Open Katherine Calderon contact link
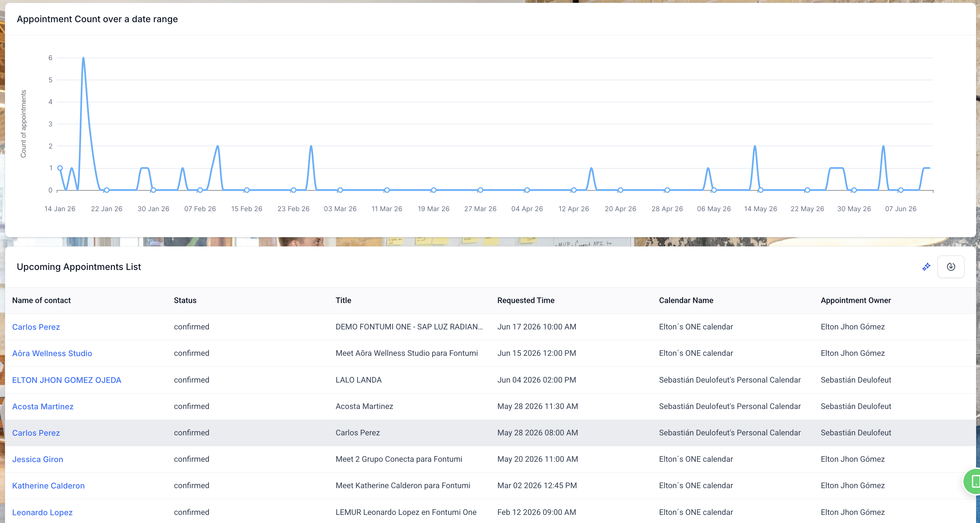The width and height of the screenshot is (980, 523). tap(48, 486)
